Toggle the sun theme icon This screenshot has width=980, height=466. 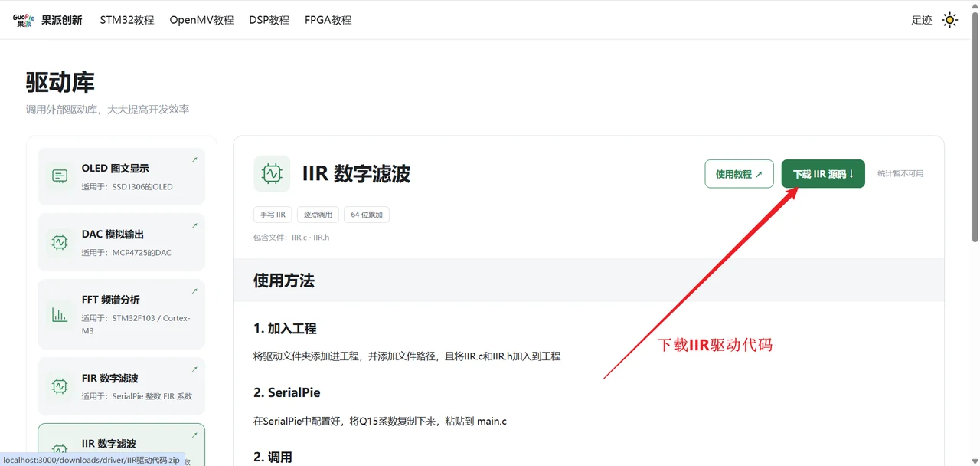click(949, 20)
